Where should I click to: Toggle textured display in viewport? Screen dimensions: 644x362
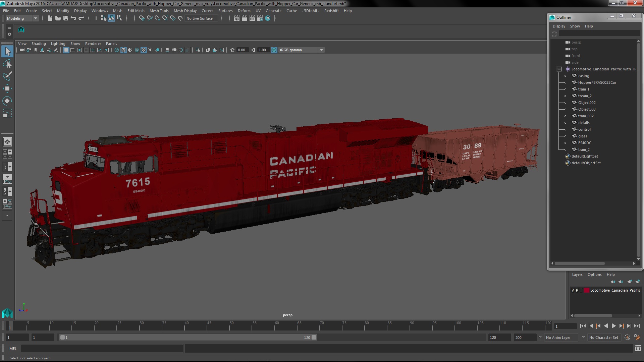[144, 50]
